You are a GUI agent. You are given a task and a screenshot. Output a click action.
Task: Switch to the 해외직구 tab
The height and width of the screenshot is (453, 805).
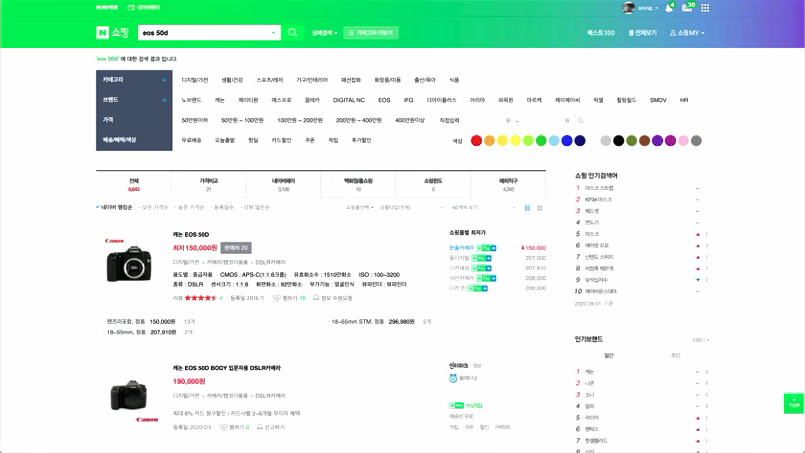pos(508,184)
